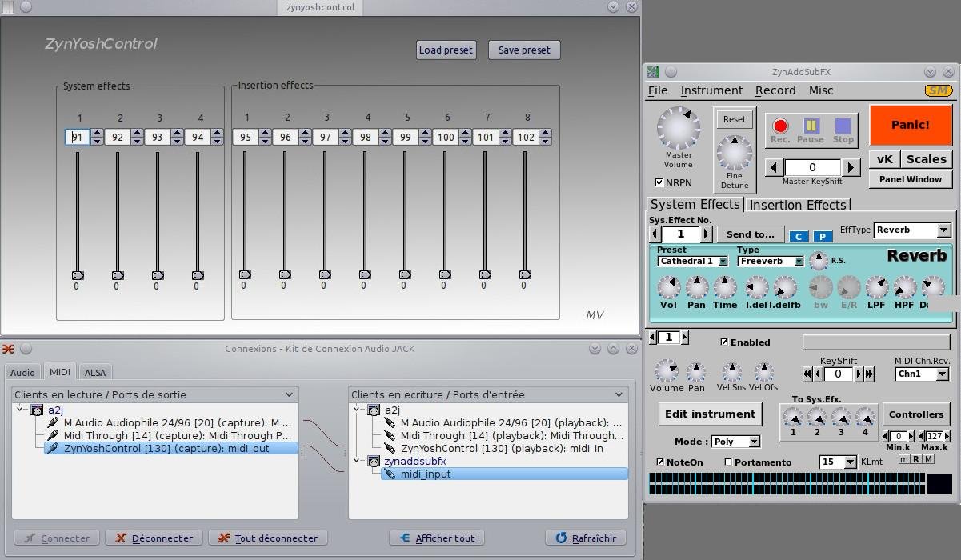Click the Déconnecter button

tap(155, 538)
